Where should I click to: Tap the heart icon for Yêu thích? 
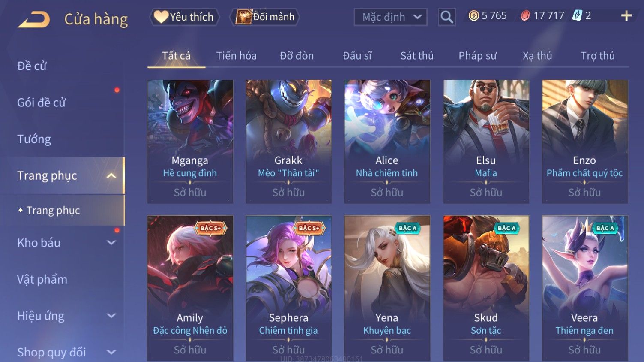click(161, 17)
